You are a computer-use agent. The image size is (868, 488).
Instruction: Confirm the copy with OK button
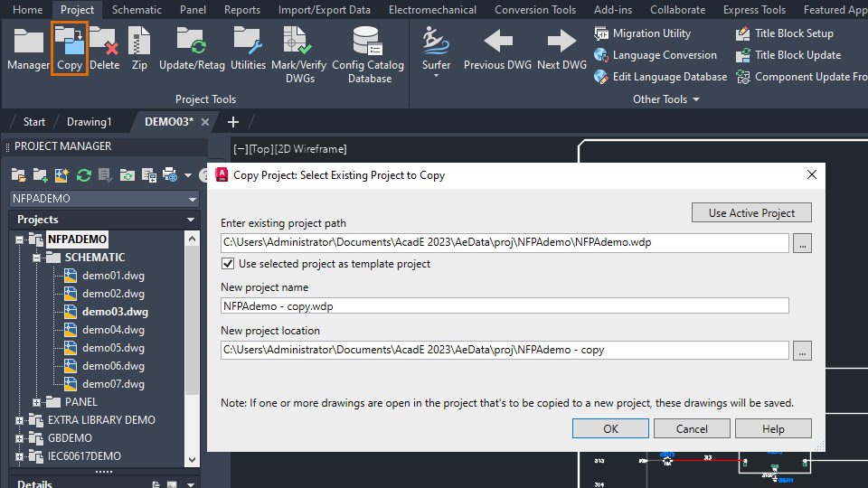click(x=610, y=428)
